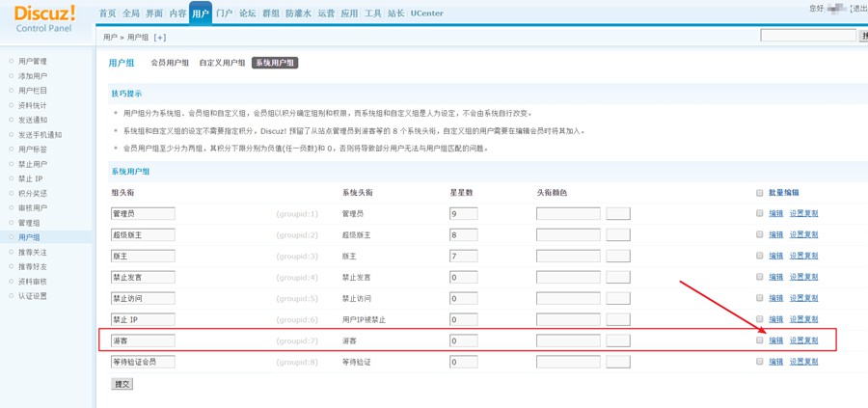Open 认证设置 in the left sidebar
Image resolution: width=868 pixels, height=408 pixels.
[x=32, y=296]
